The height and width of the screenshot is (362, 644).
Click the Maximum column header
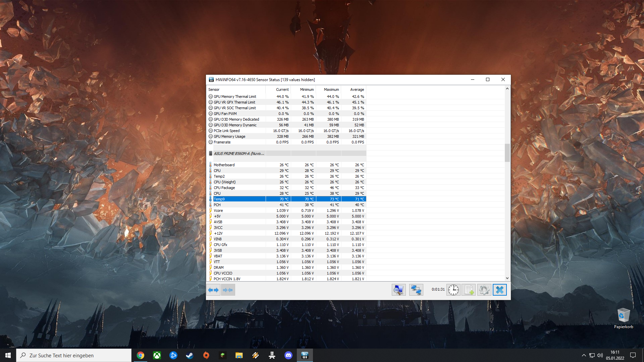click(331, 89)
